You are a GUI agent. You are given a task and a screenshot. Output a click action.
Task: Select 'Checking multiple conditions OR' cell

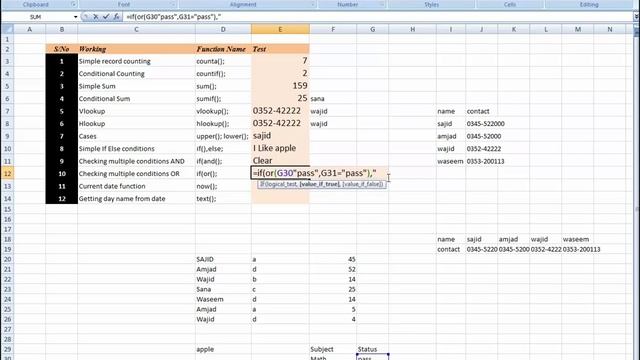click(x=136, y=173)
